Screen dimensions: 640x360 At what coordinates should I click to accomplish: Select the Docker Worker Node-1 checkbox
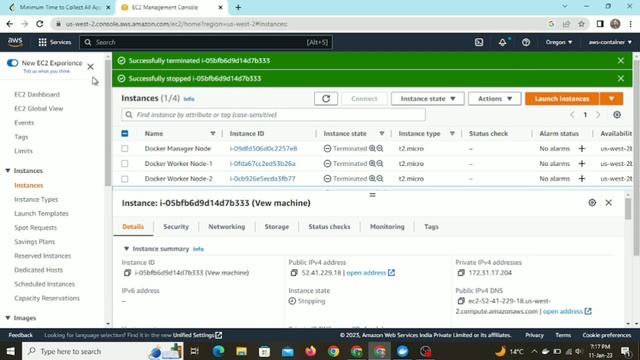125,164
